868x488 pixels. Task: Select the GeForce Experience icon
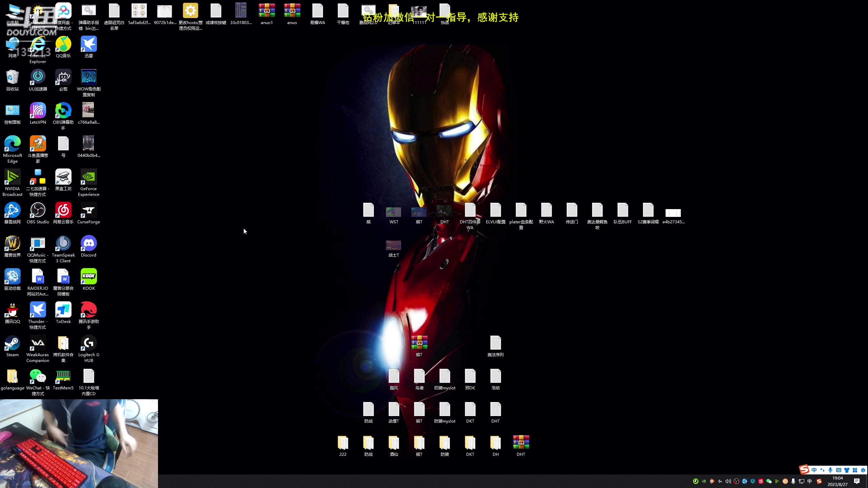click(x=88, y=183)
